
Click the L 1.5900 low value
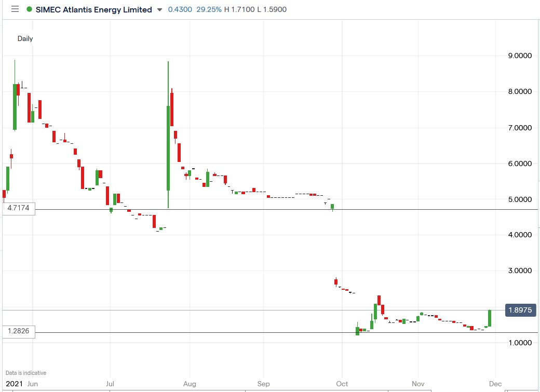[272, 10]
